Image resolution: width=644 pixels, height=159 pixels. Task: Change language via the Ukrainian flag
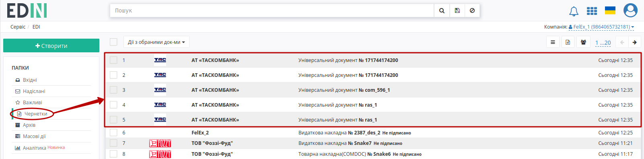[610, 10]
